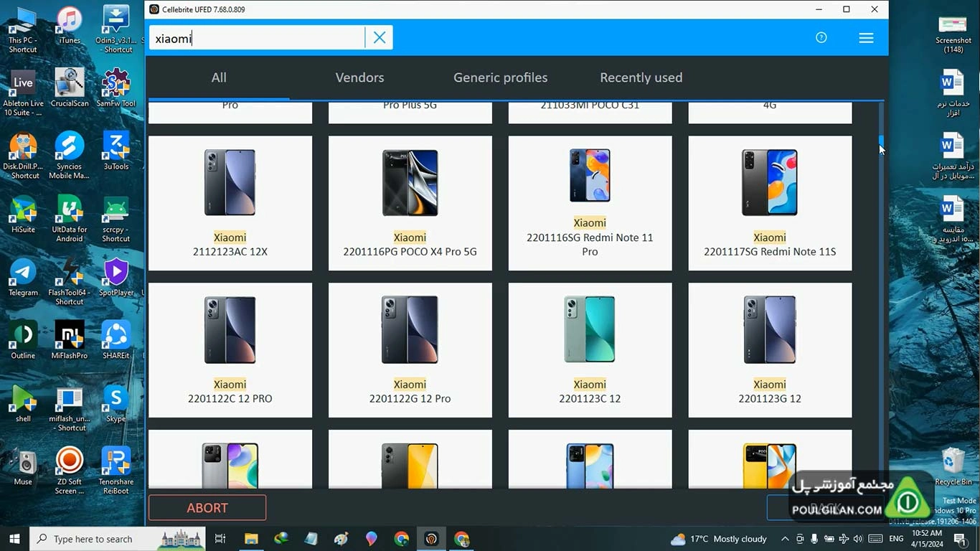Screen dimensions: 980x551
Task: Select the Xiaomi 2201122C 12 PRO device
Action: 230,350
